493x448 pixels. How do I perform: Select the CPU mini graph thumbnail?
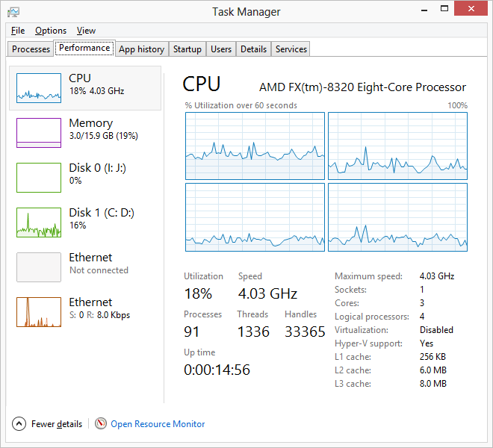pyautogui.click(x=39, y=88)
